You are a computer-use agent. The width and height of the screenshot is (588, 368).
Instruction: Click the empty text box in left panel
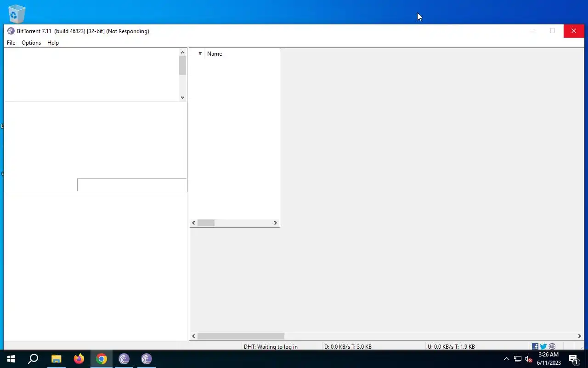(x=132, y=185)
